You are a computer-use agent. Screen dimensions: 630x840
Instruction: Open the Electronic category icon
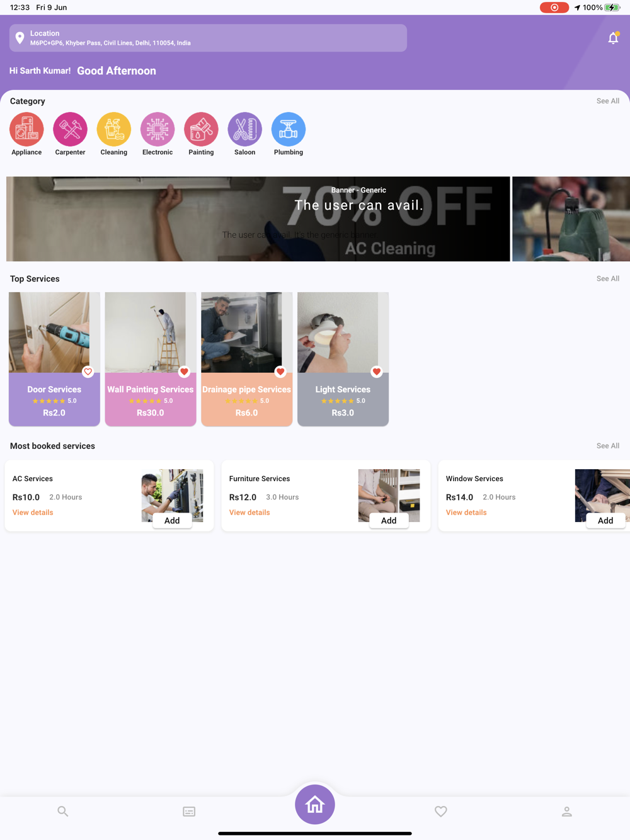pos(157,129)
